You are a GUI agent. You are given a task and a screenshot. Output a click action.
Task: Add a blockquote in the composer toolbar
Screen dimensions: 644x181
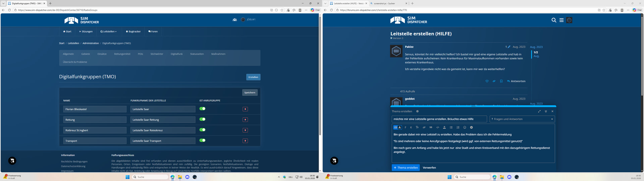pyautogui.click(x=431, y=127)
